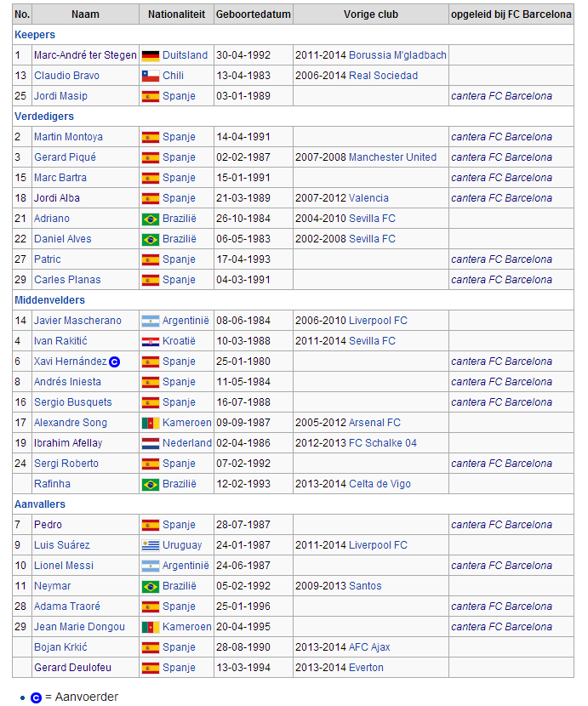Follow the FC Schalke 04 link
Image resolution: width=588 pixels, height=706 pixels.
click(x=383, y=443)
